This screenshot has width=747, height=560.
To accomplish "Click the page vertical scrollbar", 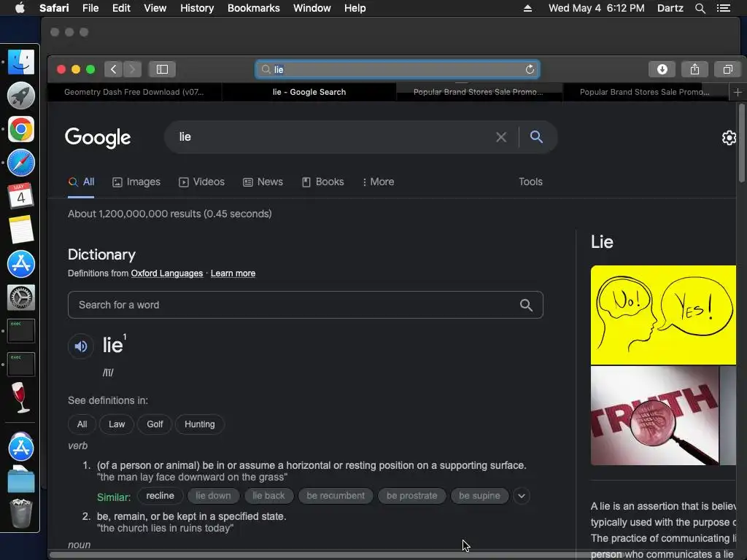I will pos(741,143).
